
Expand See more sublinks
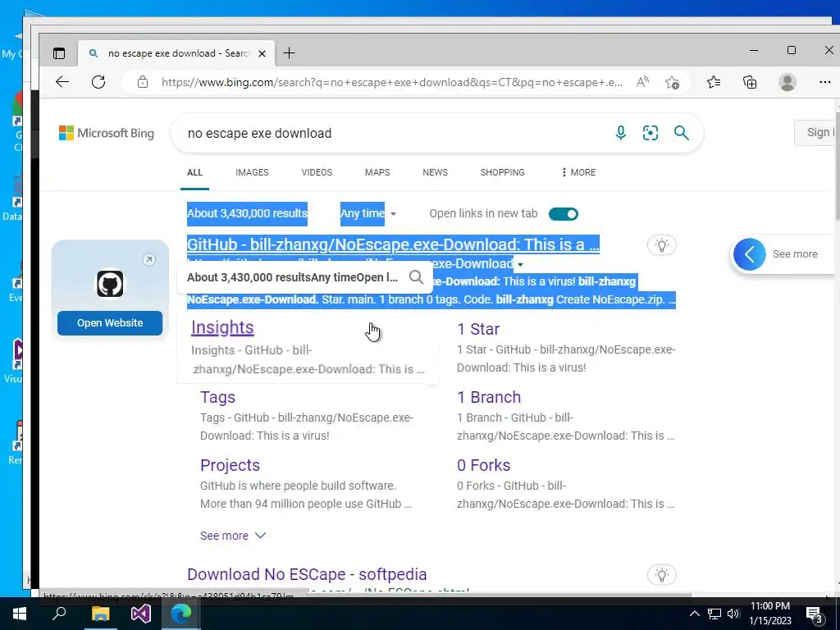pyautogui.click(x=233, y=536)
